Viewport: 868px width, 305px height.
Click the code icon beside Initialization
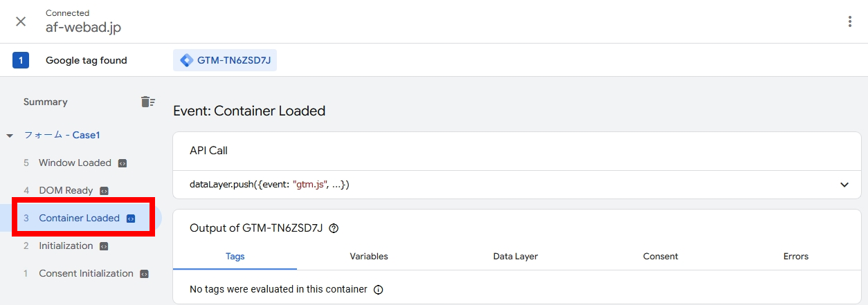104,246
